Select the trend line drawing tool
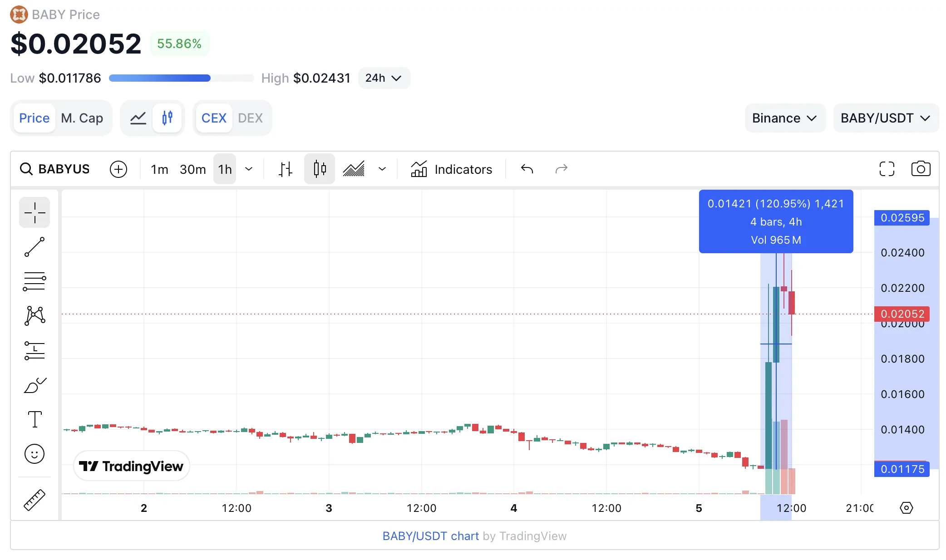This screenshot has height=560, width=946. tap(34, 247)
